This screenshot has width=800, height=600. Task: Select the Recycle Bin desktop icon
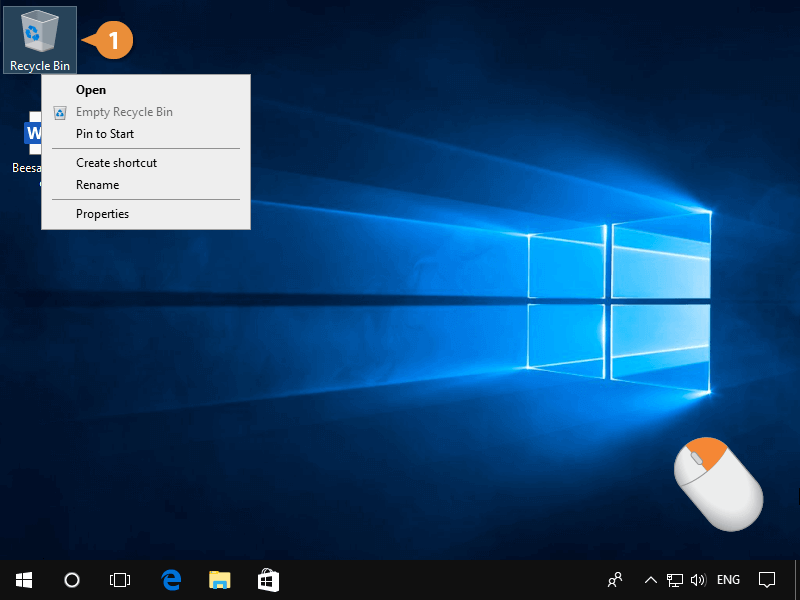pos(40,38)
